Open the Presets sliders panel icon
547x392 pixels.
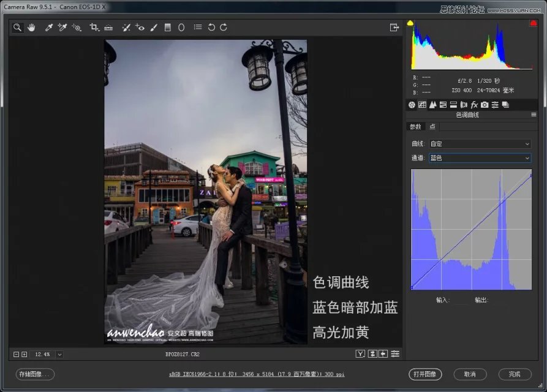tap(495, 105)
